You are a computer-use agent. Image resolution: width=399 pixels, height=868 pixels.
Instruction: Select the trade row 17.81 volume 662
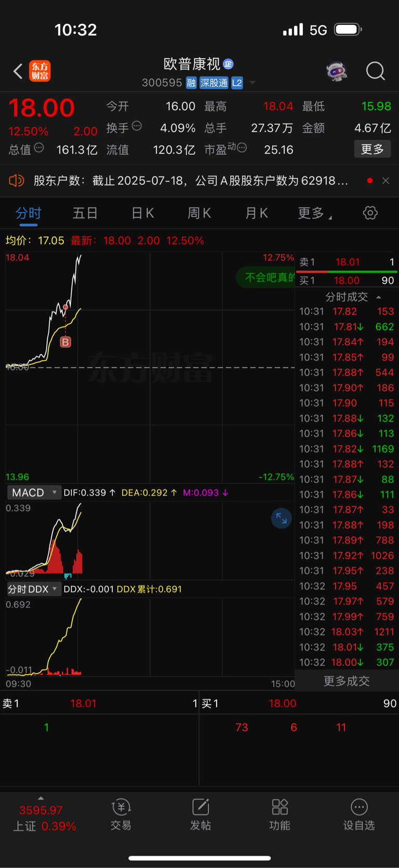(x=347, y=327)
